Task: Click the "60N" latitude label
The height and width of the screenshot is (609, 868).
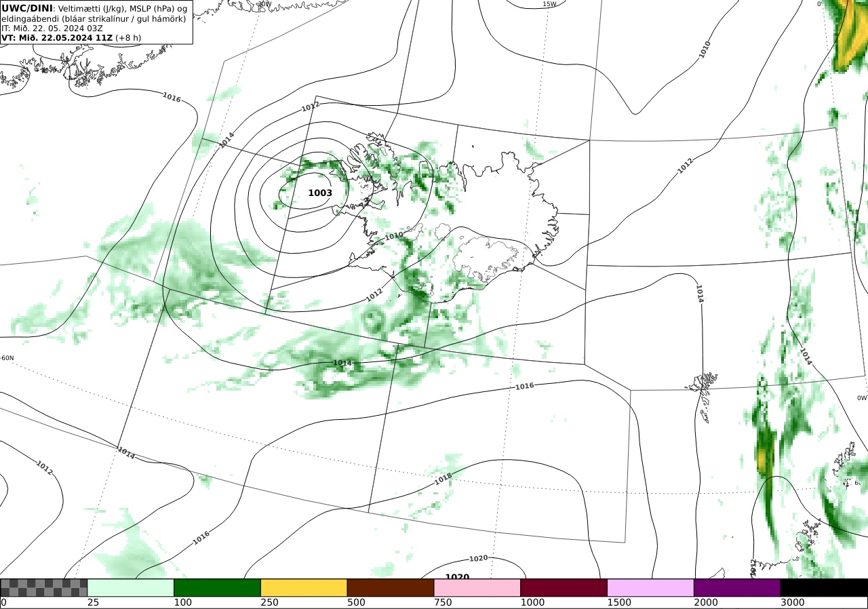Action: point(7,358)
